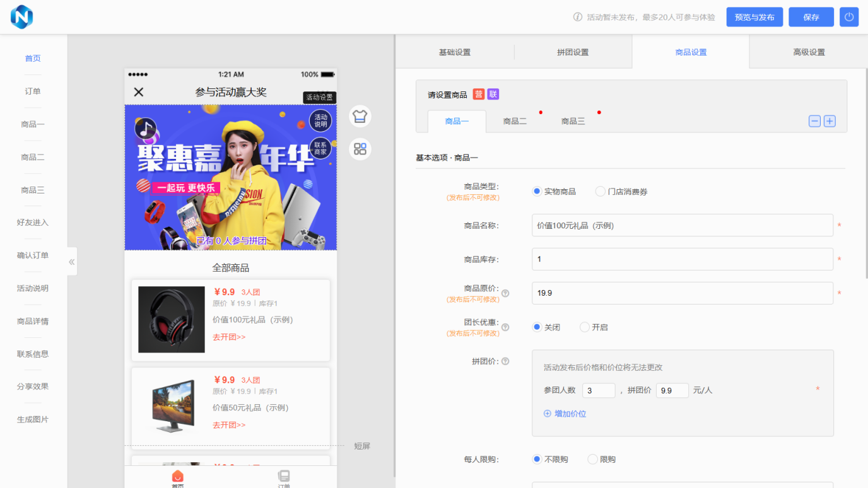Click the minus icon to remove a product

tap(814, 120)
